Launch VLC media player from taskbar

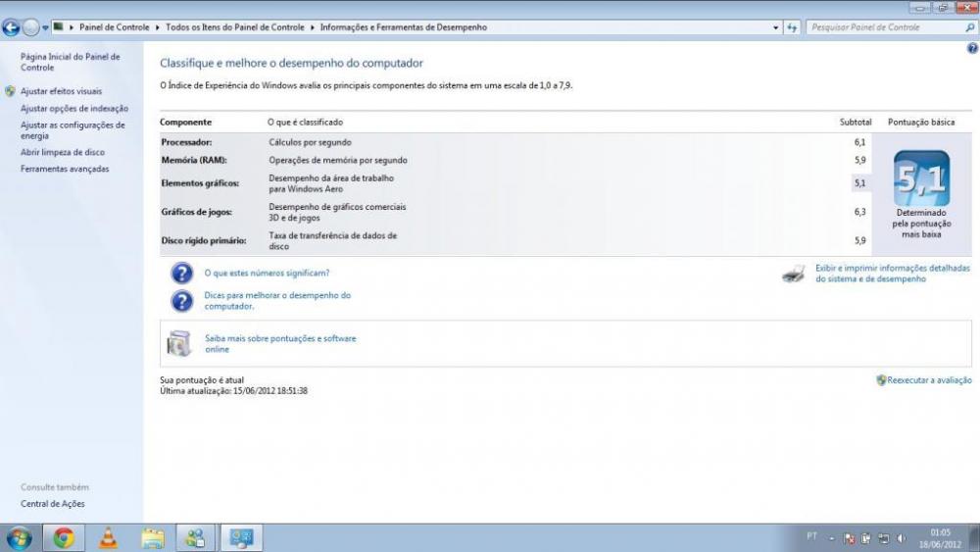point(108,537)
